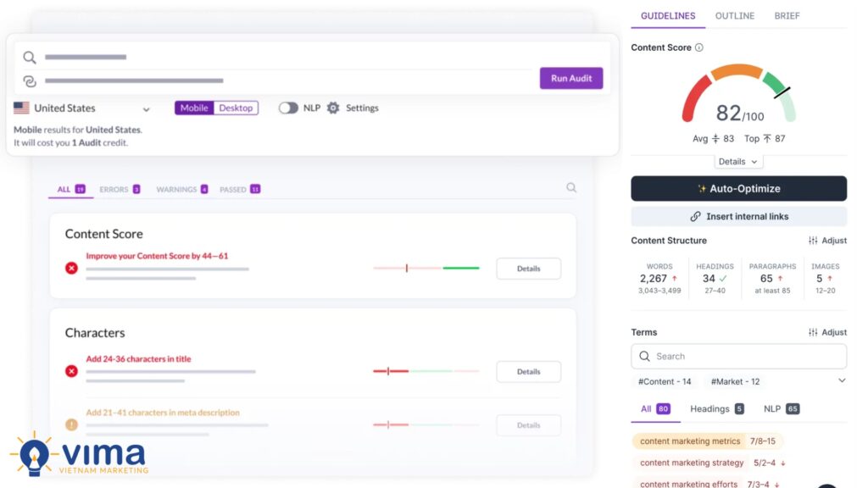This screenshot has width=868, height=488.
Task: Click the Content Score info icon
Action: (x=699, y=47)
